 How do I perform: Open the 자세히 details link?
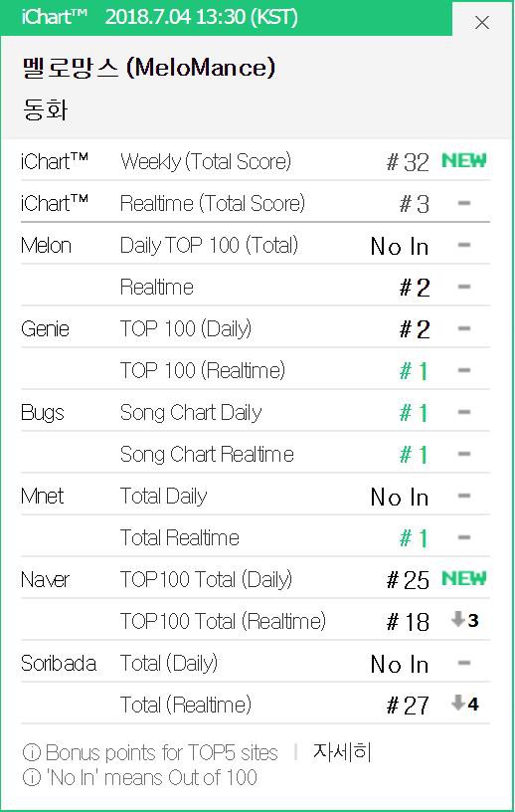(x=342, y=752)
